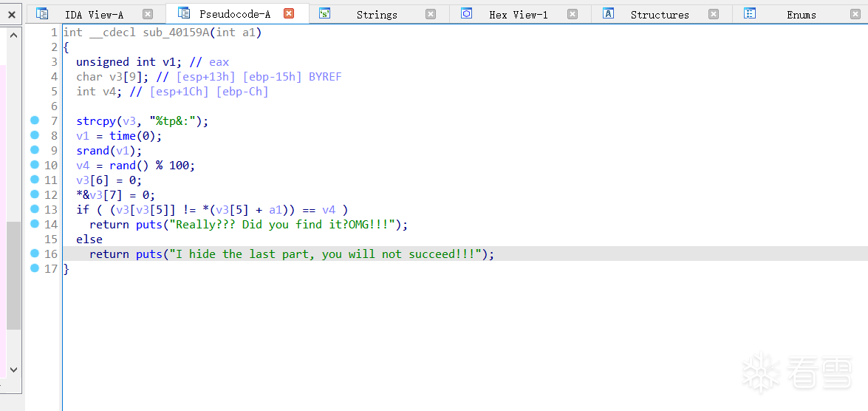The width and height of the screenshot is (868, 411).
Task: Switch to the IDA View-A tab
Action: [x=94, y=15]
